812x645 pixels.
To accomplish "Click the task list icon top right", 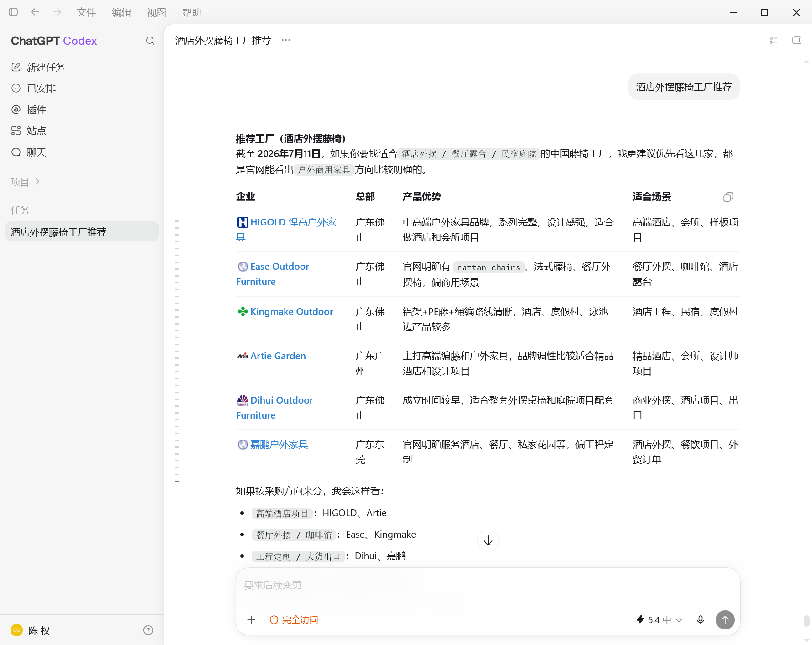I will [774, 40].
